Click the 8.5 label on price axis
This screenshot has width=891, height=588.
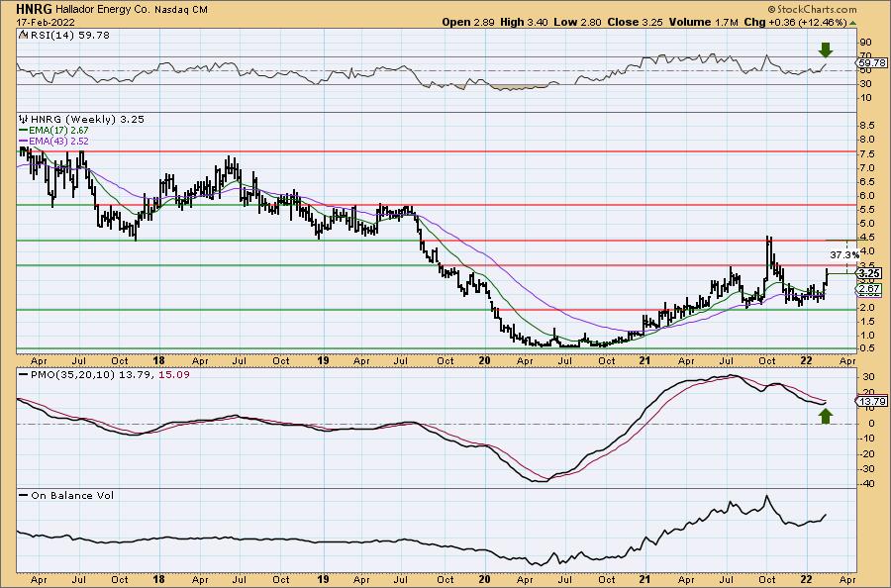[x=866, y=125]
